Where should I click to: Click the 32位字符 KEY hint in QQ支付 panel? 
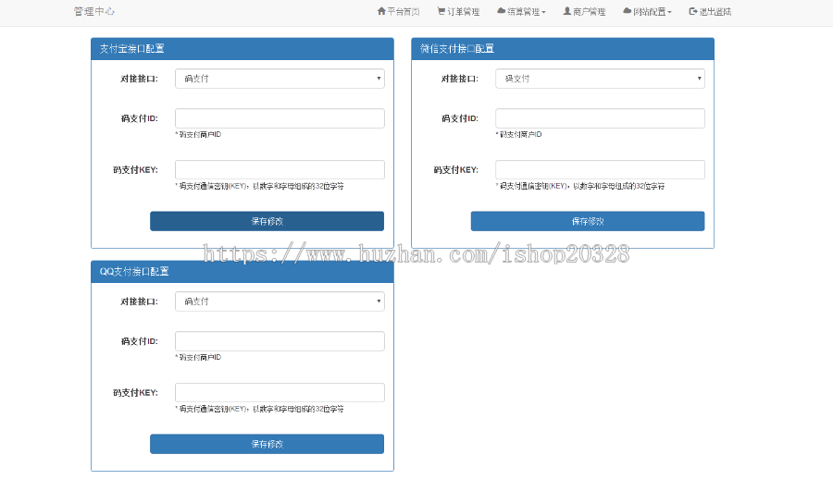(x=260, y=409)
